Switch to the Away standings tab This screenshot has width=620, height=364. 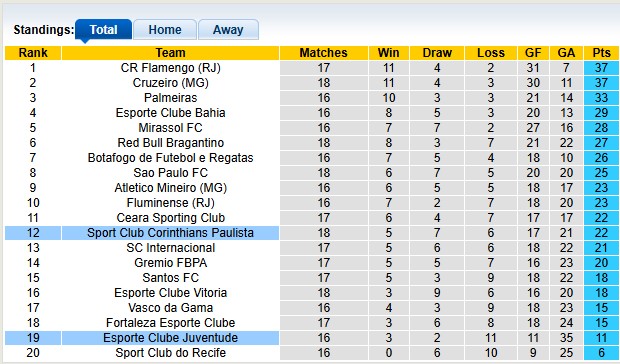[228, 30]
